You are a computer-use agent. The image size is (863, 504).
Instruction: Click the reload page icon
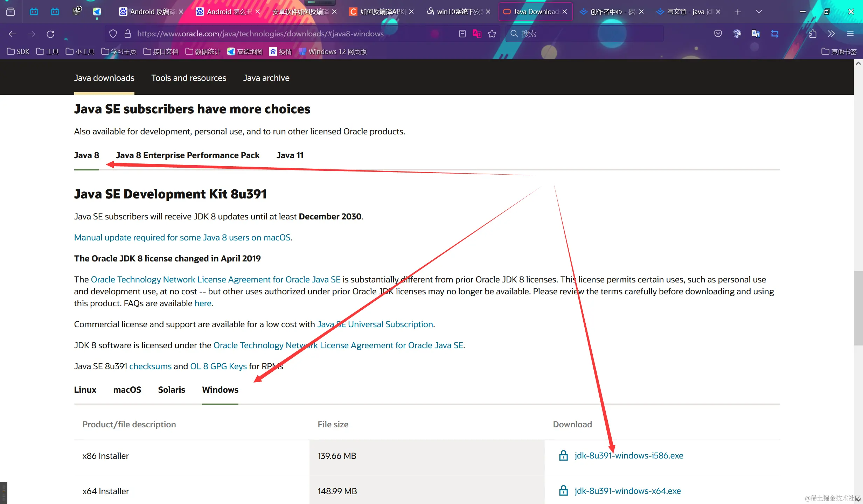[50, 34]
